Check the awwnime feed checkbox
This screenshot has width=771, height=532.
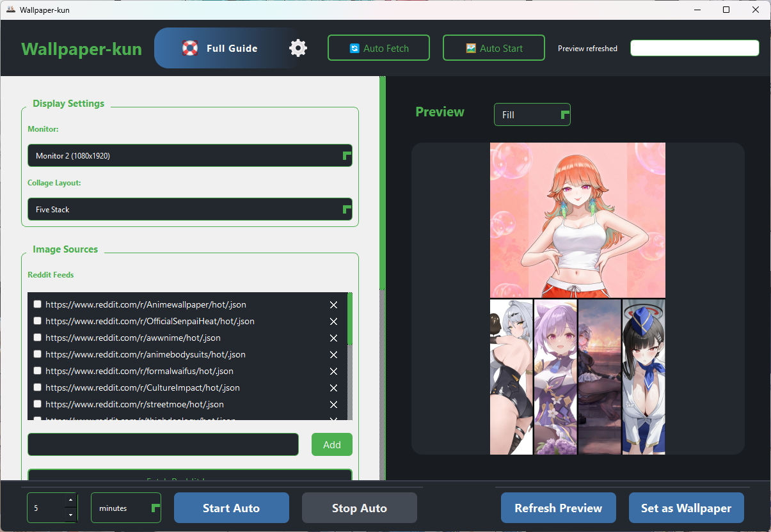point(38,338)
